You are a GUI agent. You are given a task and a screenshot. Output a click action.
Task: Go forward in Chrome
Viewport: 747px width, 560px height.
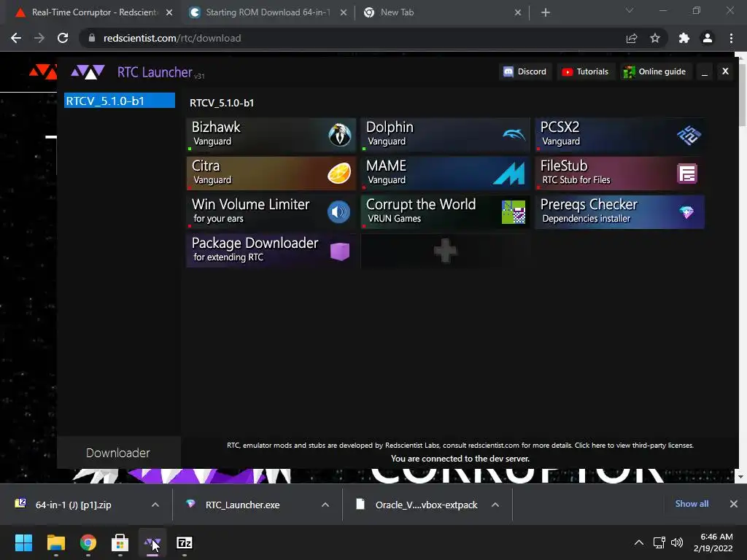pos(39,38)
